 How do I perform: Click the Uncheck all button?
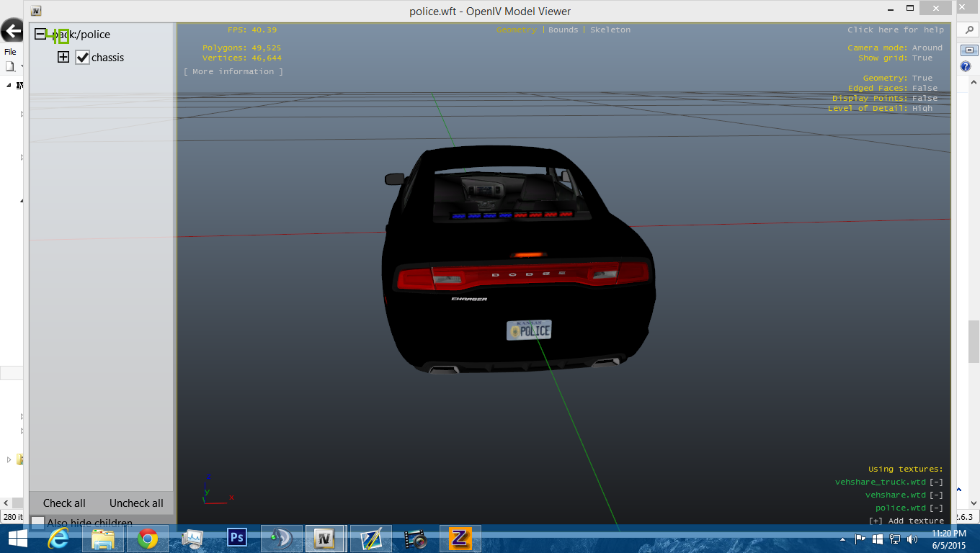[136, 503]
